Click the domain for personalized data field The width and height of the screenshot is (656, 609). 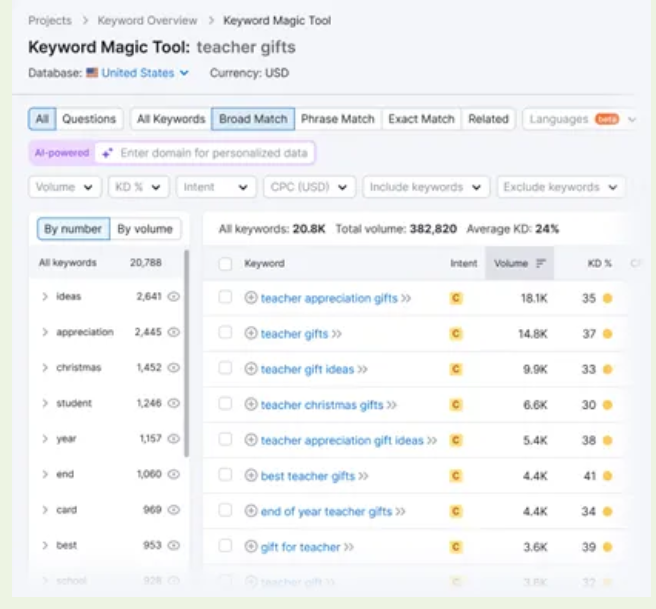(205, 153)
